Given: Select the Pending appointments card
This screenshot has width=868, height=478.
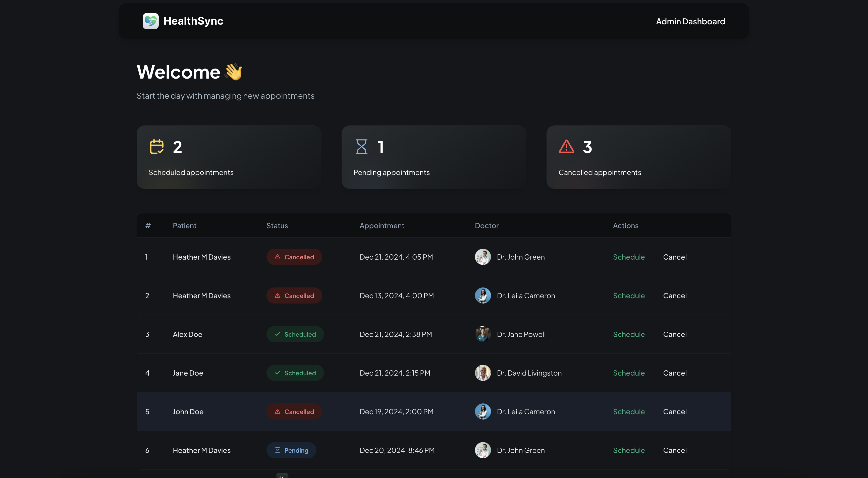Looking at the screenshot, I should [x=434, y=157].
